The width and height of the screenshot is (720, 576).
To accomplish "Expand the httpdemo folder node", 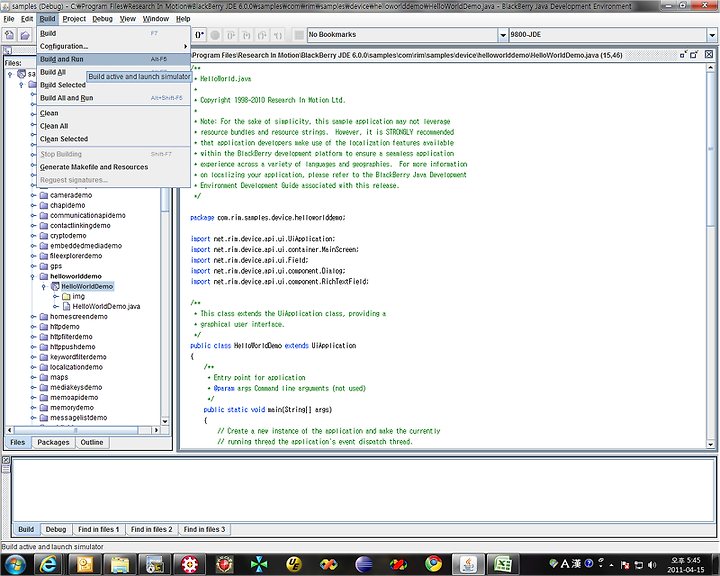I will click(33, 327).
